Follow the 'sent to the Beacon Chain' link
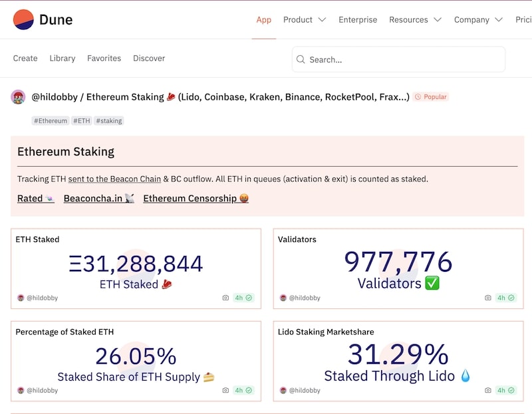The width and height of the screenshot is (532, 414). [114, 179]
